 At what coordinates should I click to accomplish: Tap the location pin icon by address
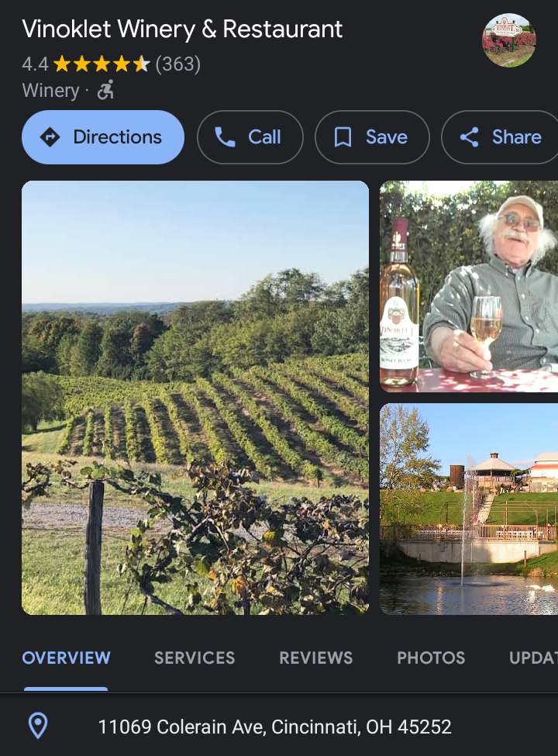pos(37,727)
